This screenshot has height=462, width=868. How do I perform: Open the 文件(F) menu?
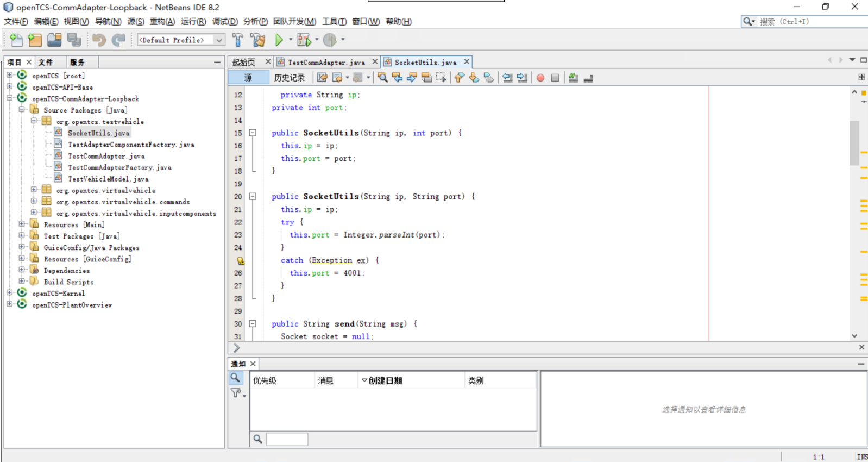point(16,21)
